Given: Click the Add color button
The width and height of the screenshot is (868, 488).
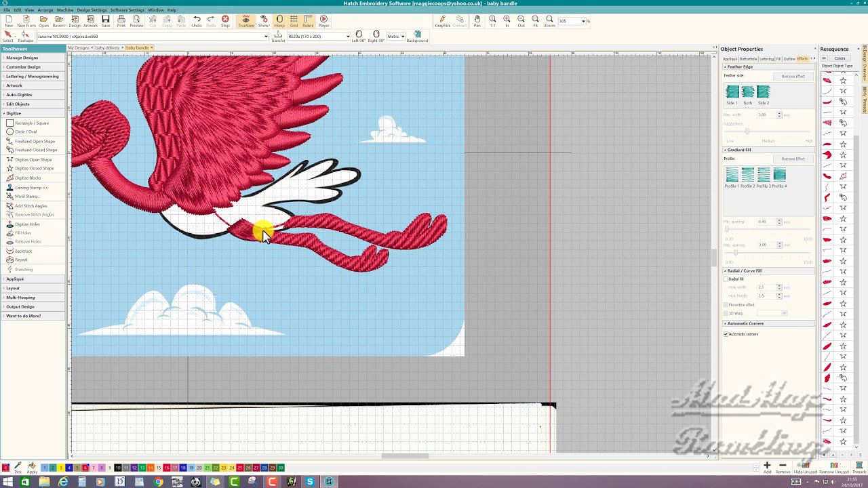Looking at the screenshot, I should (767, 468).
